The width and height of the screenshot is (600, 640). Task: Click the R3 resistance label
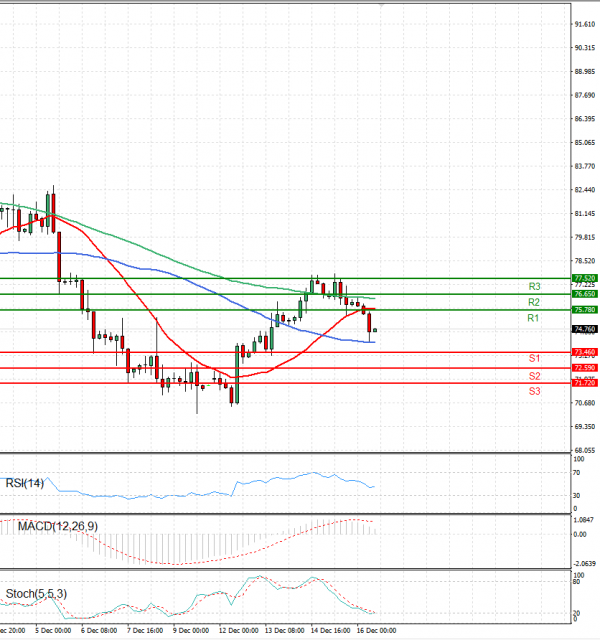tap(534, 287)
